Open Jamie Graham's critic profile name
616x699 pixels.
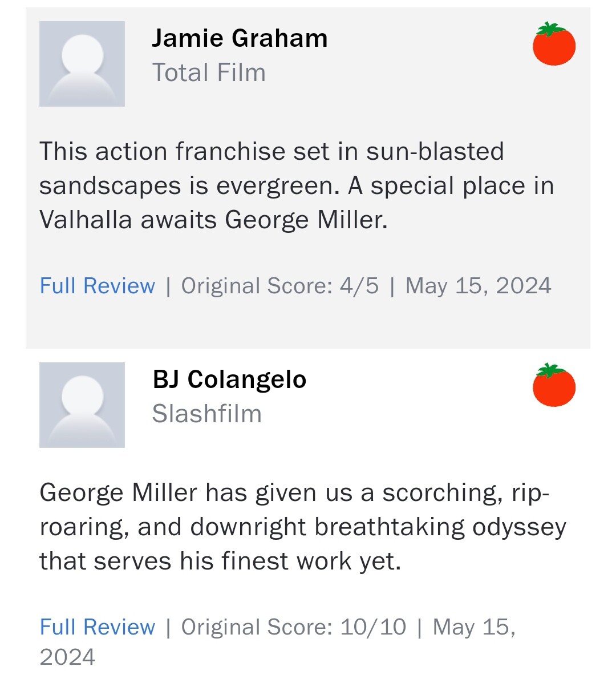click(x=240, y=38)
